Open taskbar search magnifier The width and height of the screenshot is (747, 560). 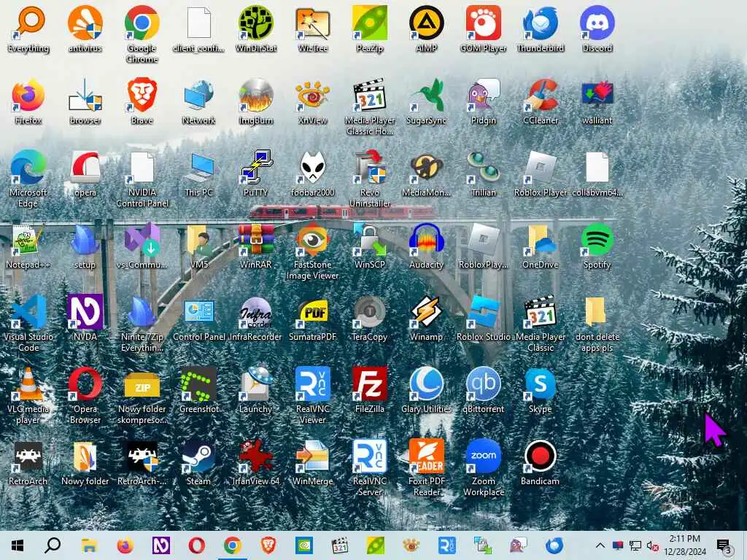[x=53, y=545]
